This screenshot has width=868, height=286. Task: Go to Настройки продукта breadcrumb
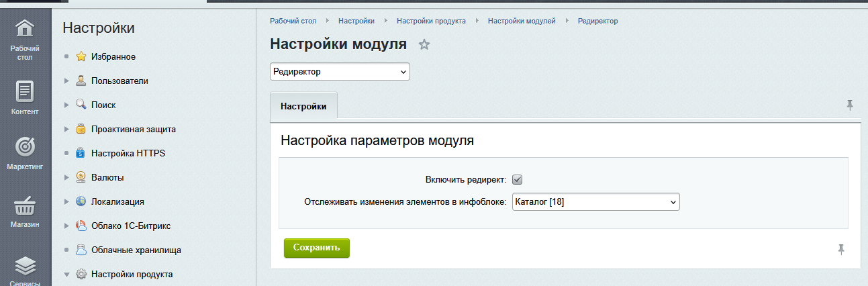431,21
